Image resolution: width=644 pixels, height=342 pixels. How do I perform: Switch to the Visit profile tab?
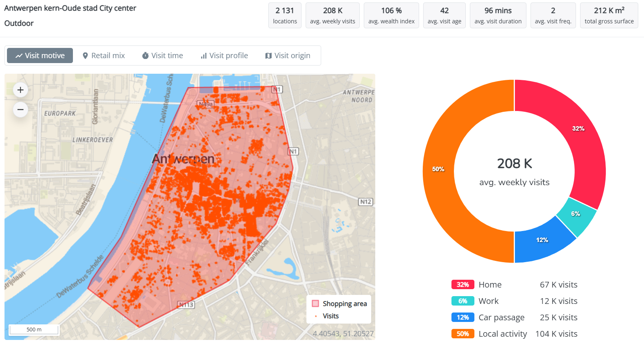(x=224, y=56)
